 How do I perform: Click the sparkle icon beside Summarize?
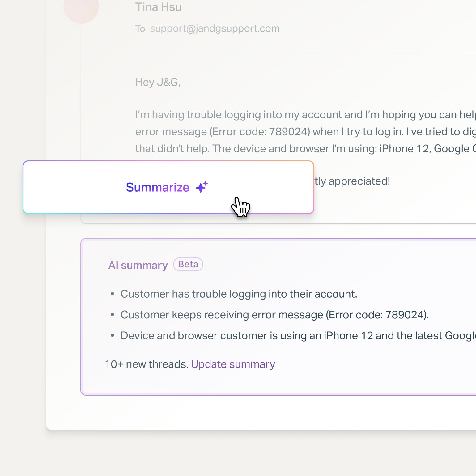pyautogui.click(x=202, y=187)
